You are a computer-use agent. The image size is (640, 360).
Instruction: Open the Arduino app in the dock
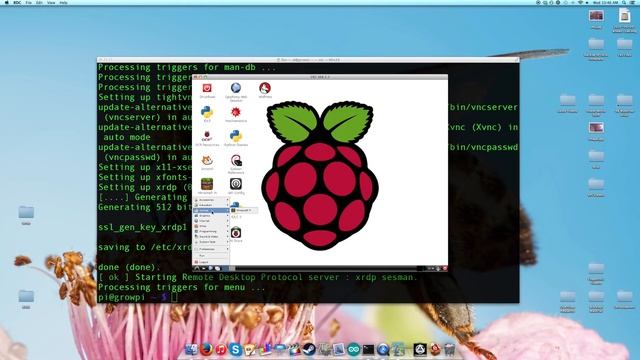353,349
